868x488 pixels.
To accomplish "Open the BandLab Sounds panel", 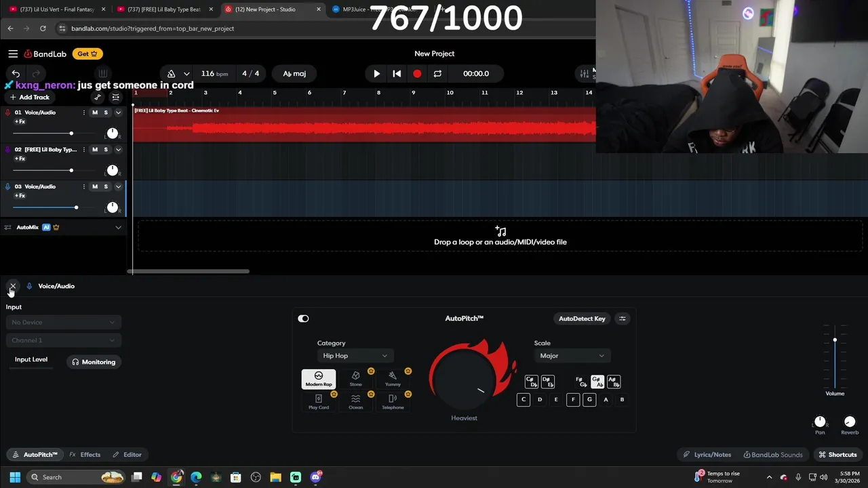I will [x=773, y=455].
